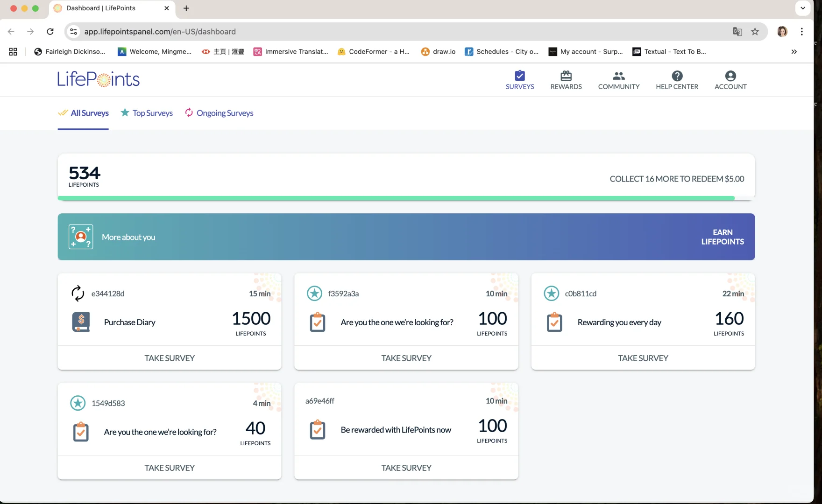Open the Chrome profile avatar
This screenshot has width=822, height=504.
tap(782, 32)
